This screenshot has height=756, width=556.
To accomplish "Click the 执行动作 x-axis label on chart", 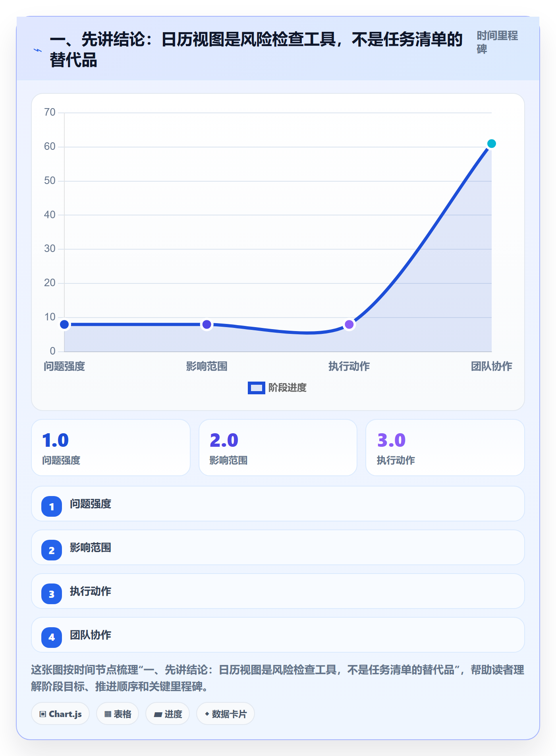I will pyautogui.click(x=349, y=366).
